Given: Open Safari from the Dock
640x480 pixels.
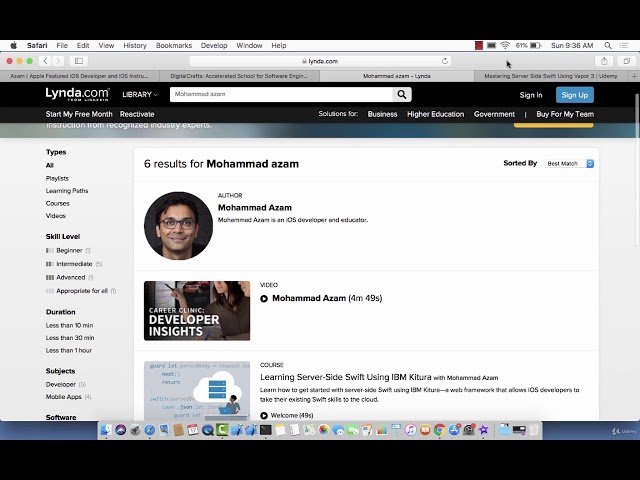Looking at the screenshot, I should pyautogui.click(x=149, y=430).
